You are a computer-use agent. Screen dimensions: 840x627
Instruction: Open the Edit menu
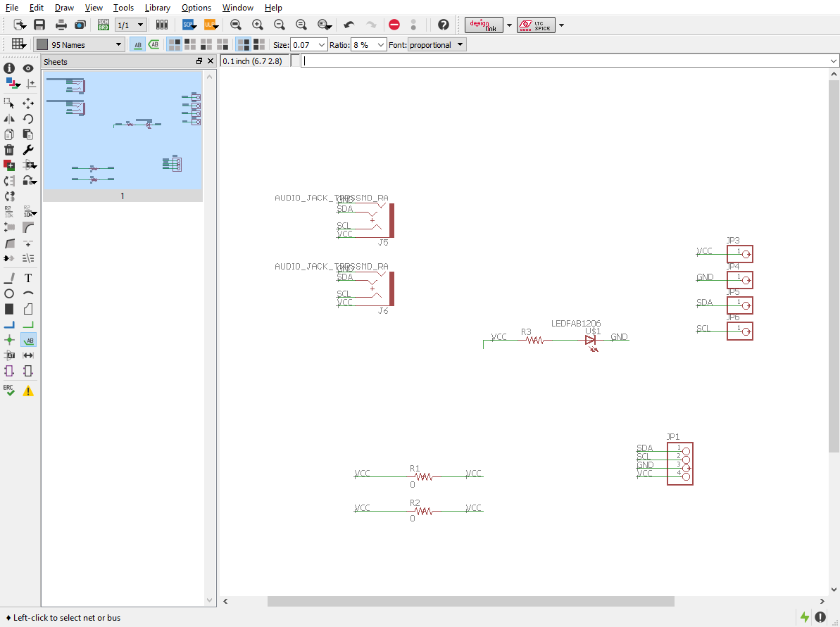point(37,8)
